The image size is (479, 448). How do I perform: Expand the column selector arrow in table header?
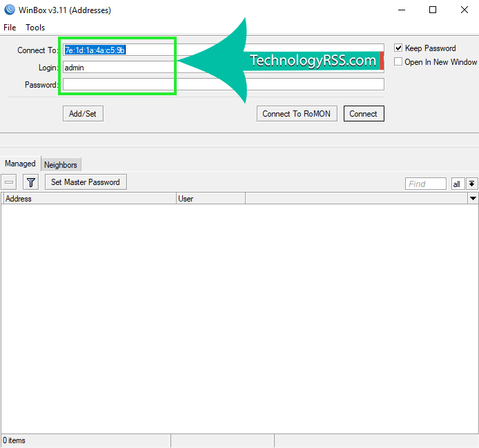[x=473, y=199]
